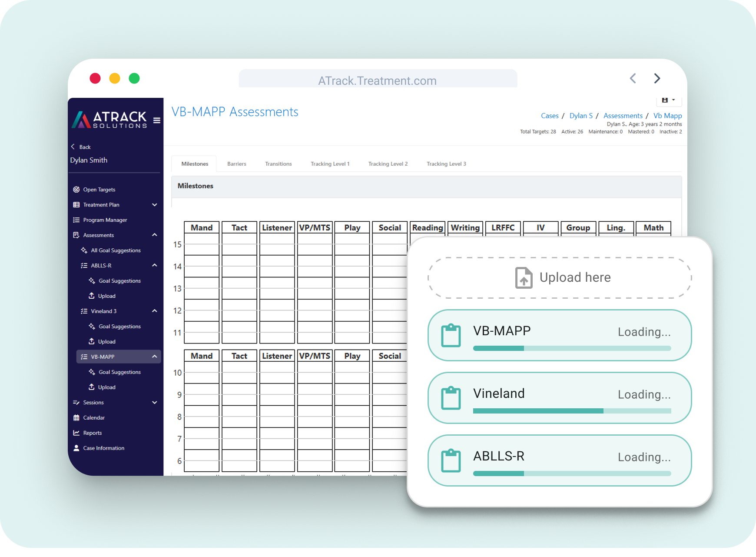The image size is (756, 557).
Task: Click the Math column header
Action: (x=653, y=227)
